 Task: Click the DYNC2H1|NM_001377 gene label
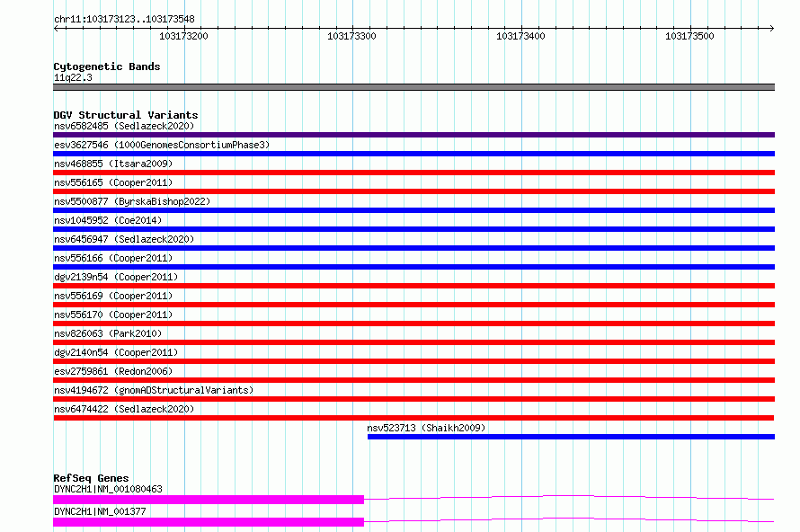point(100,511)
